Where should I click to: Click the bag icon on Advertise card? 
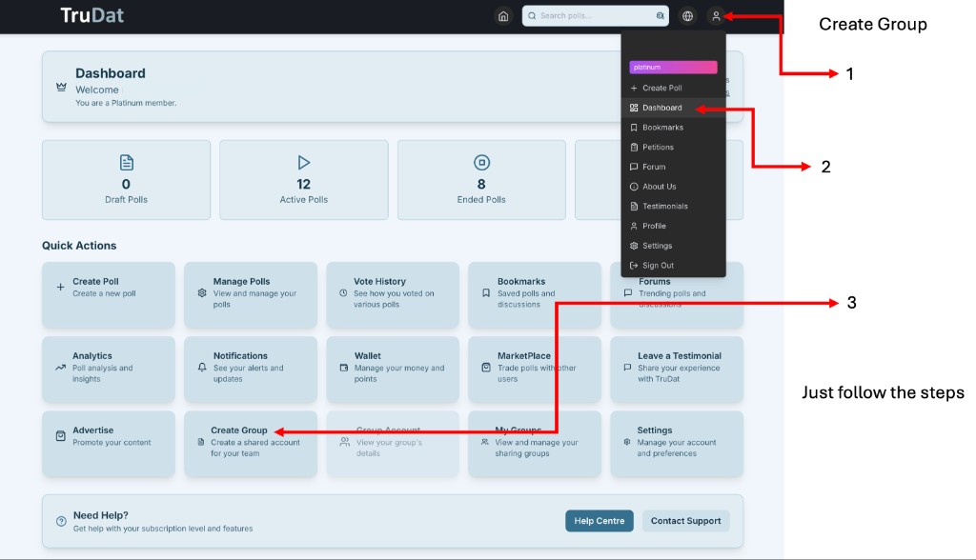[x=60, y=436]
